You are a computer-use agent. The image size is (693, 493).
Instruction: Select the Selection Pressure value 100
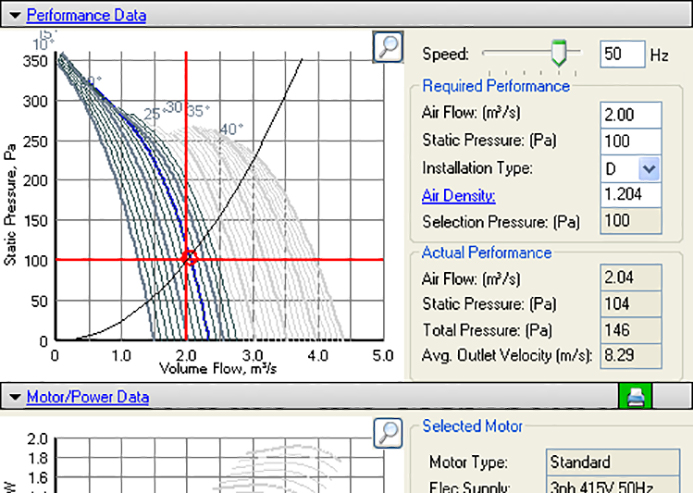631,221
